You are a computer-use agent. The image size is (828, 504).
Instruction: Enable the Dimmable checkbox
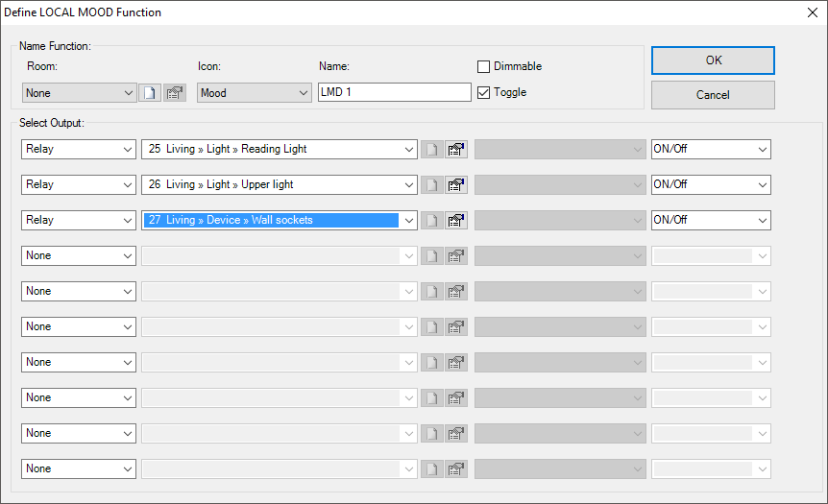tap(484, 66)
